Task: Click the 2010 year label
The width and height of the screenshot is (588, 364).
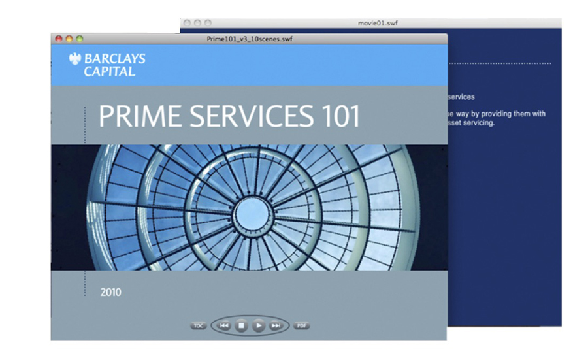Action: click(110, 292)
